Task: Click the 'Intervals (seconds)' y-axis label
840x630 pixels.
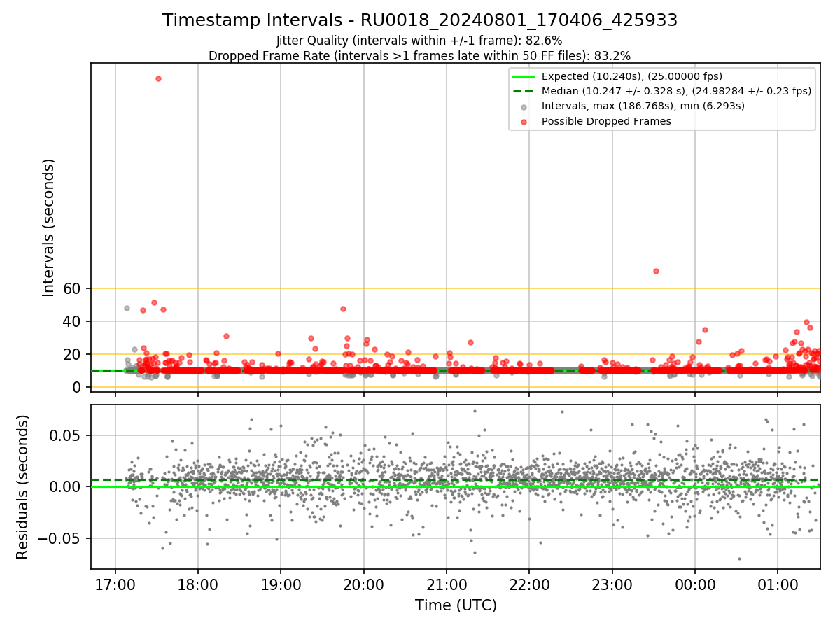Action: pyautogui.click(x=49, y=227)
